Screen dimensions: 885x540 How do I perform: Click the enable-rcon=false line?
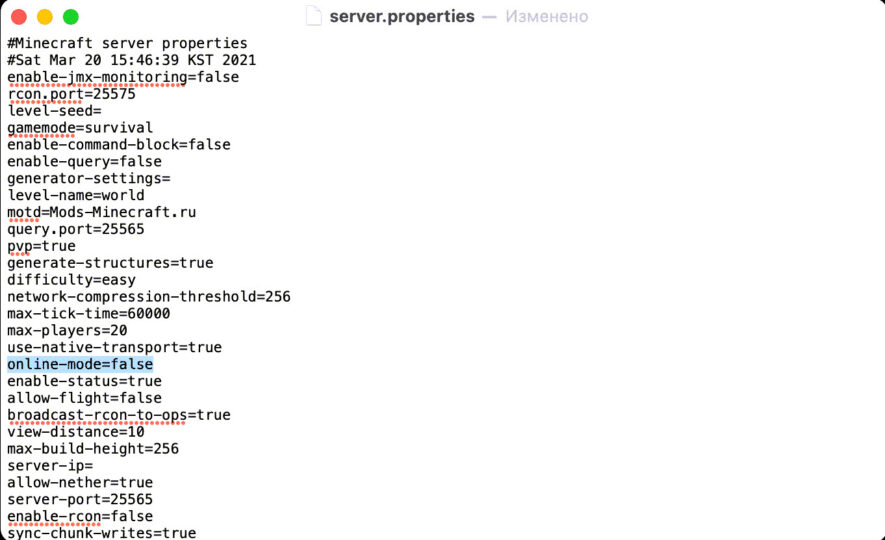coord(80,517)
